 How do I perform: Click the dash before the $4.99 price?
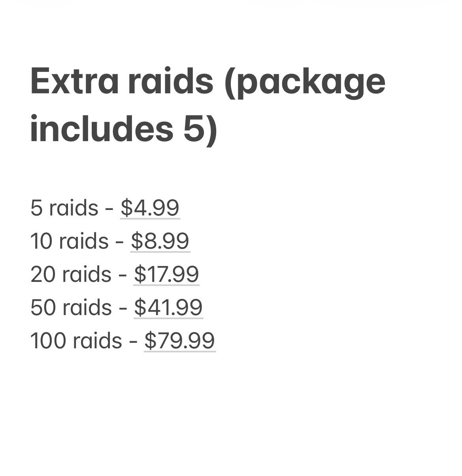point(109,209)
